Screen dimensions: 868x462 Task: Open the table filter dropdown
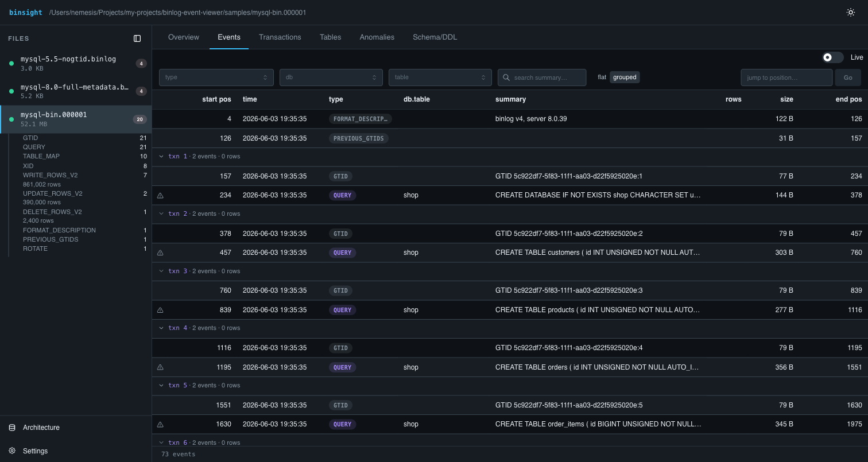click(440, 77)
